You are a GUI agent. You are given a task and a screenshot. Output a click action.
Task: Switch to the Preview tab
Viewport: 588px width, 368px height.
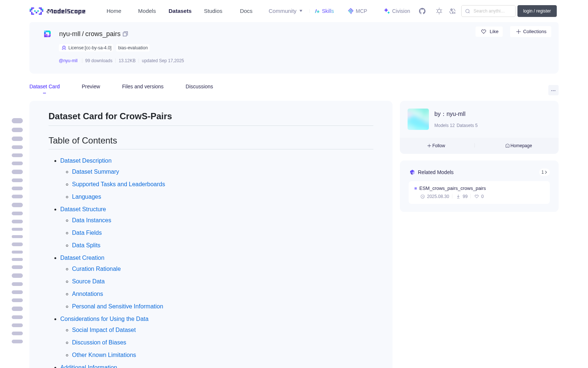91,86
